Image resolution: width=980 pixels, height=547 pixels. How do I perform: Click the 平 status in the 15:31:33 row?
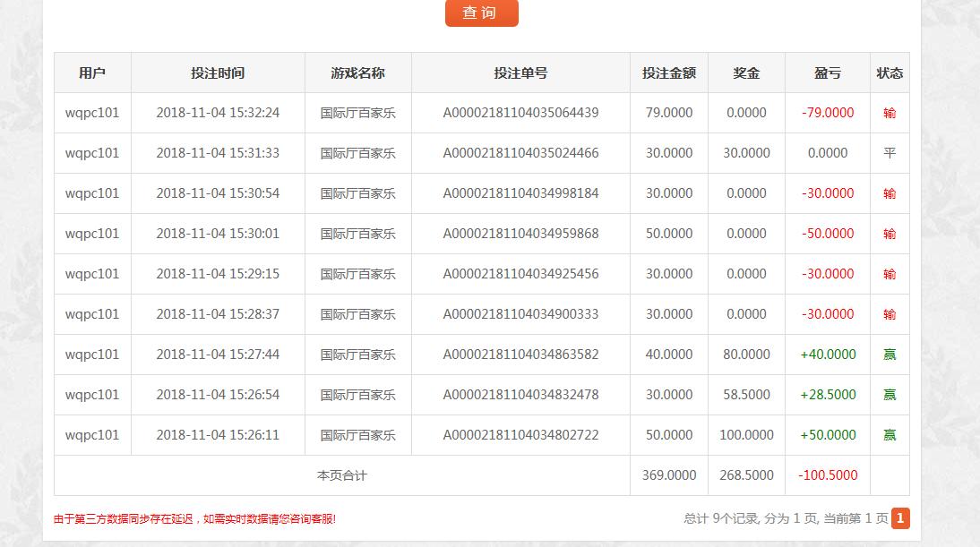(890, 153)
